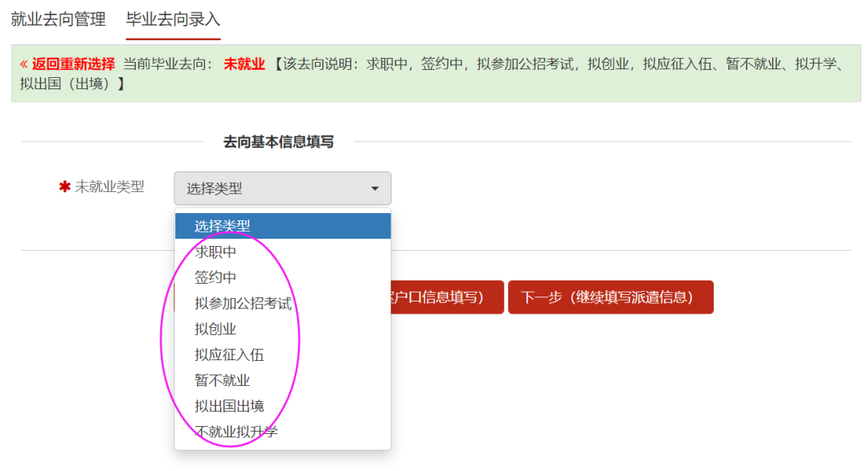868x471 pixels.
Task: Click 下一步（继续填写派遣信息）button
Action: pyautogui.click(x=611, y=297)
